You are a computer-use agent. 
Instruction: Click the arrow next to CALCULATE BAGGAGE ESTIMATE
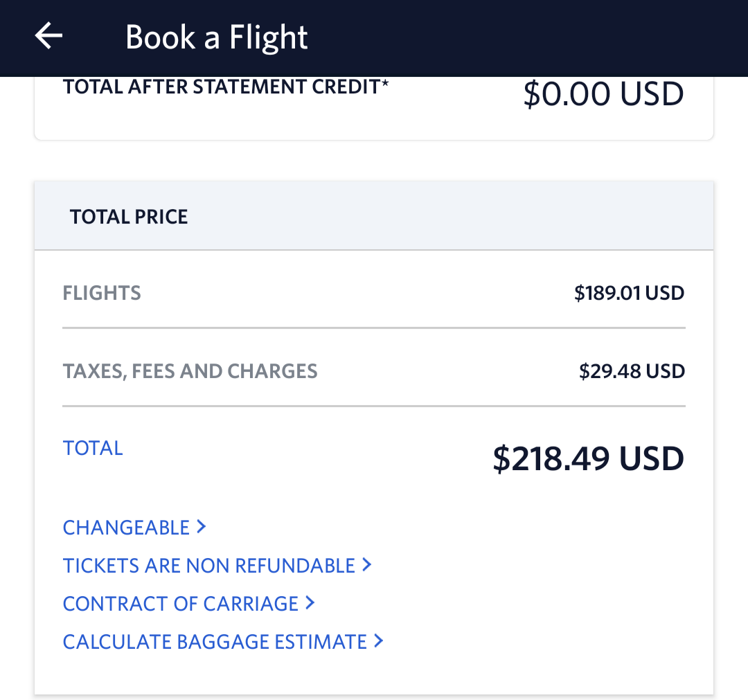(x=378, y=641)
